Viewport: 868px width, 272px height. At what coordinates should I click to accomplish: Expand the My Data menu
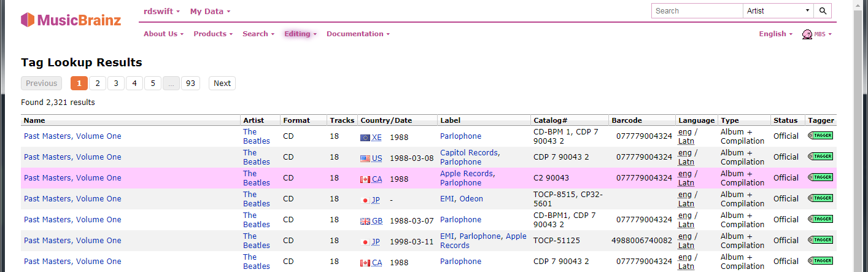210,11
